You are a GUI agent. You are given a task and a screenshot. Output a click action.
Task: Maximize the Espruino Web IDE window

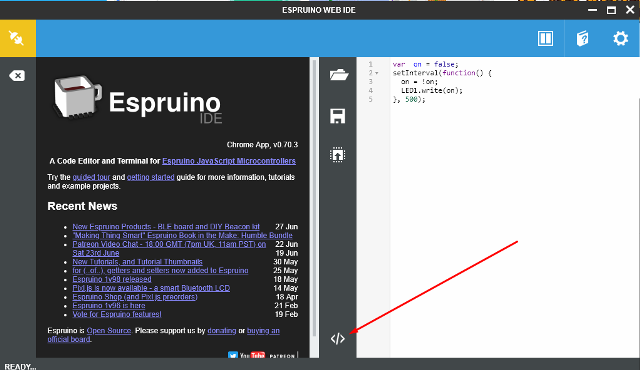[611, 10]
